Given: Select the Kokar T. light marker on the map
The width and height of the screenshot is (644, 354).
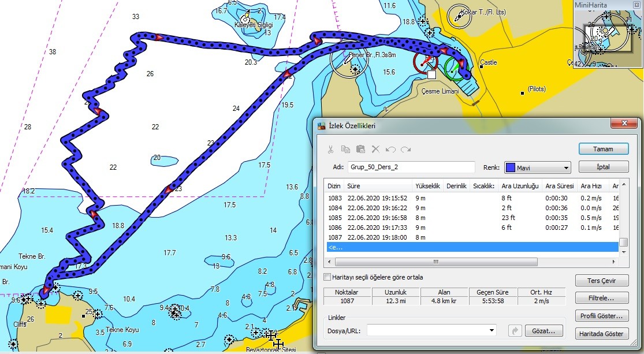Looking at the screenshot, I should [x=459, y=16].
